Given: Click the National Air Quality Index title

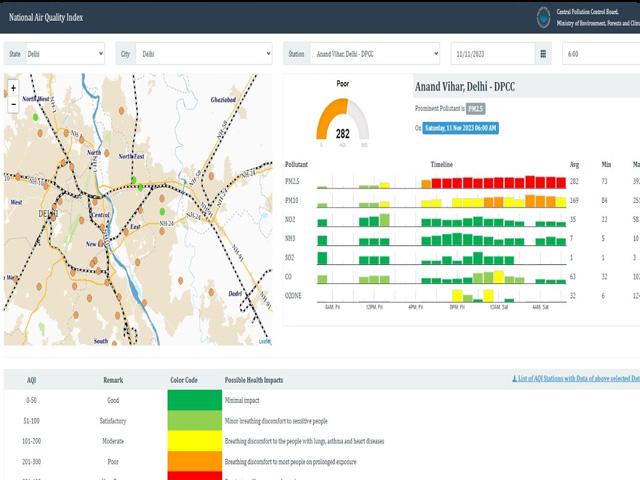Looking at the screenshot, I should coord(46,17).
